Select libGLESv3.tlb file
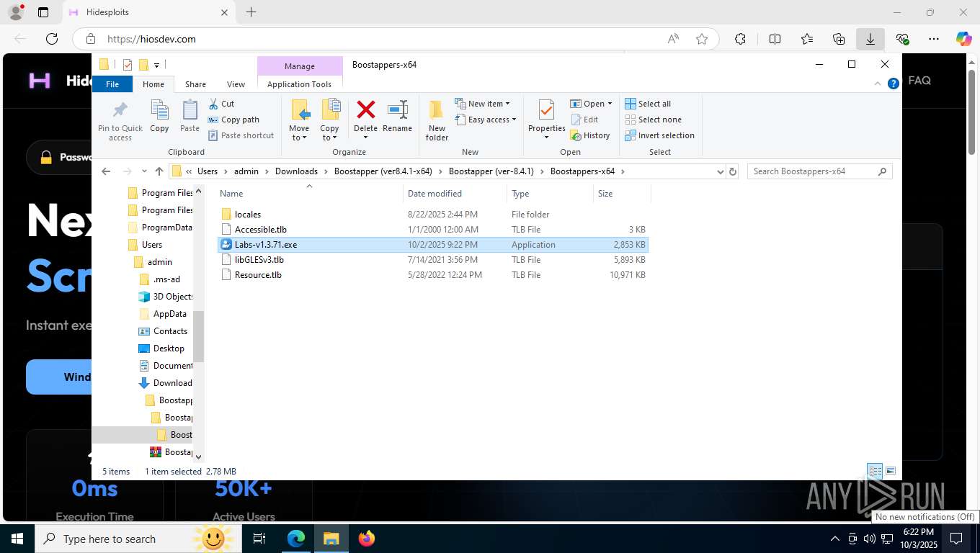 (432, 260)
